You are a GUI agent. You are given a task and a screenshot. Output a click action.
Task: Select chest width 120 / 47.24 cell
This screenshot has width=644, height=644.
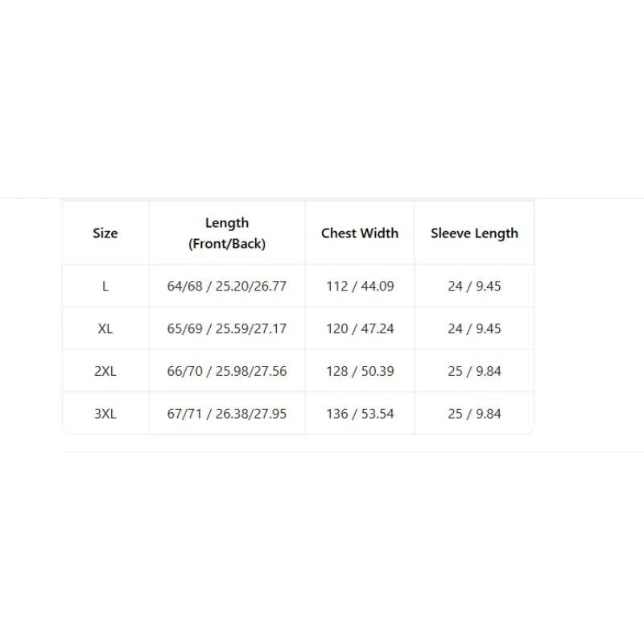point(360,328)
